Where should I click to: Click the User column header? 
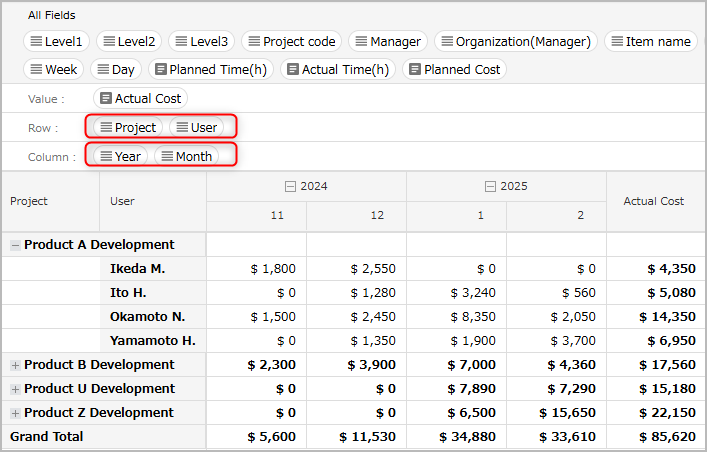click(153, 201)
